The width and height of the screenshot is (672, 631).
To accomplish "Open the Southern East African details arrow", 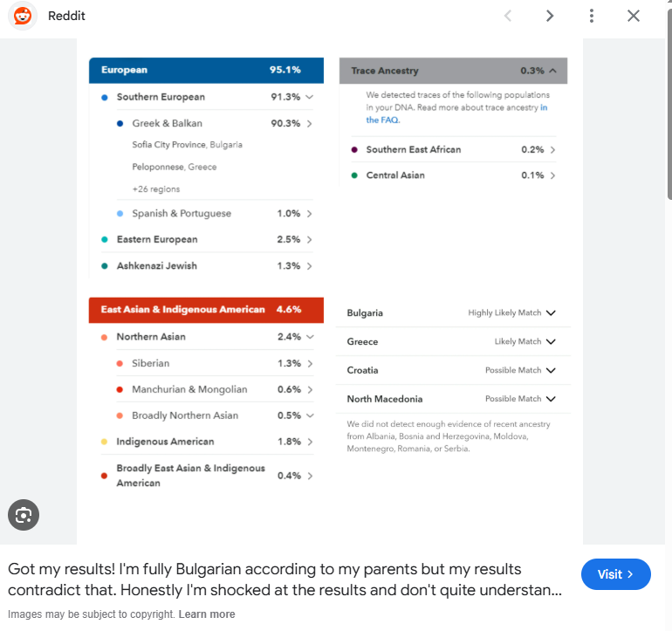I will 553,150.
